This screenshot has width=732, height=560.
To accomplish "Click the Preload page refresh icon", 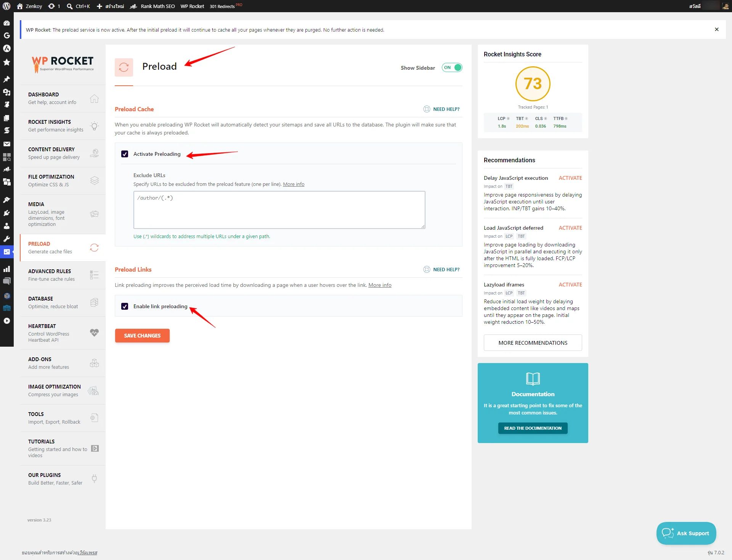I will [x=124, y=67].
